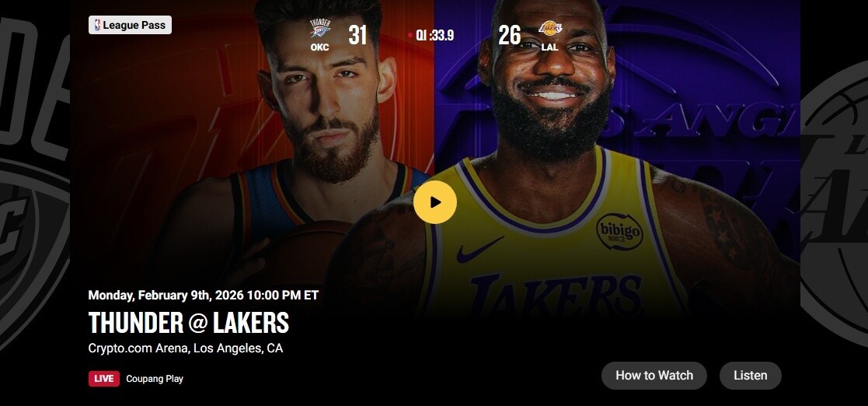Click the yellow play button
The width and height of the screenshot is (868, 406).
tap(434, 202)
